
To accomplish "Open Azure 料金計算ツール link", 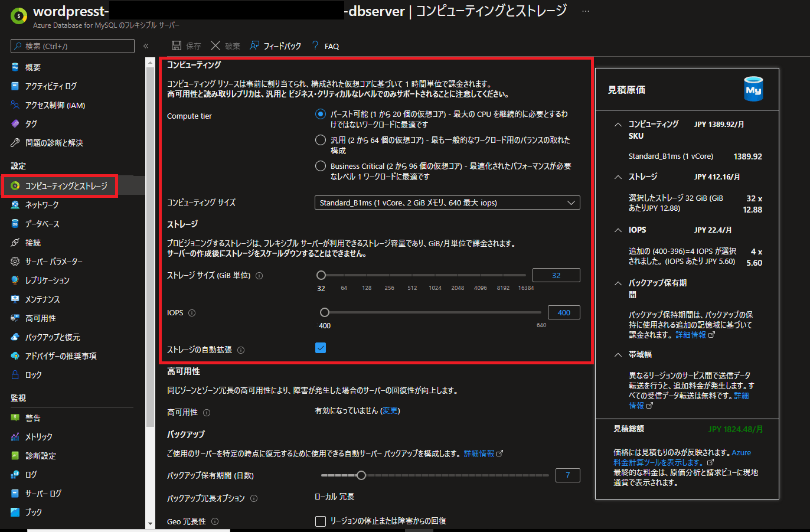I will tap(682, 458).
